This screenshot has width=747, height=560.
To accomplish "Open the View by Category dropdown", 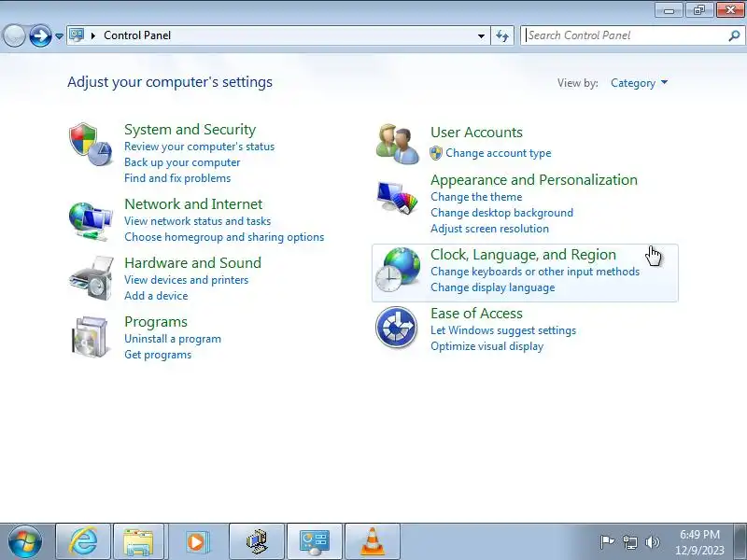I will point(639,83).
